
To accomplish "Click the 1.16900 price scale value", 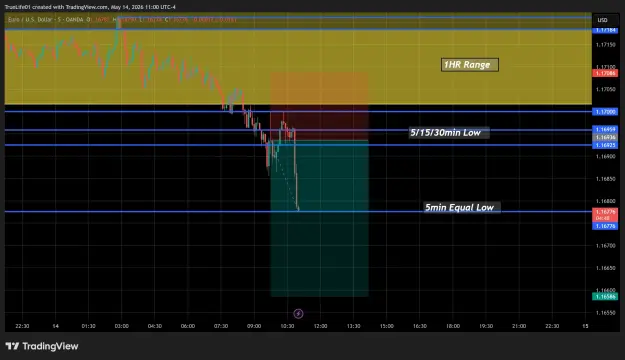I will [605, 157].
